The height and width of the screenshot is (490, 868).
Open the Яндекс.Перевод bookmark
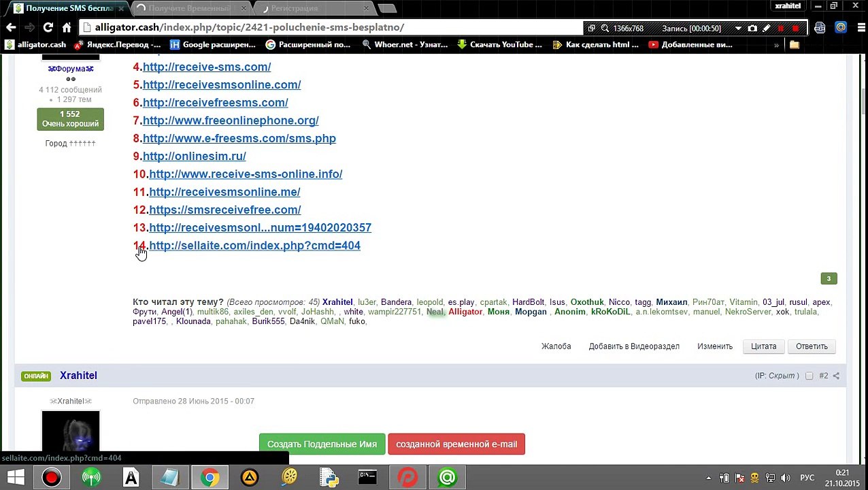point(118,45)
